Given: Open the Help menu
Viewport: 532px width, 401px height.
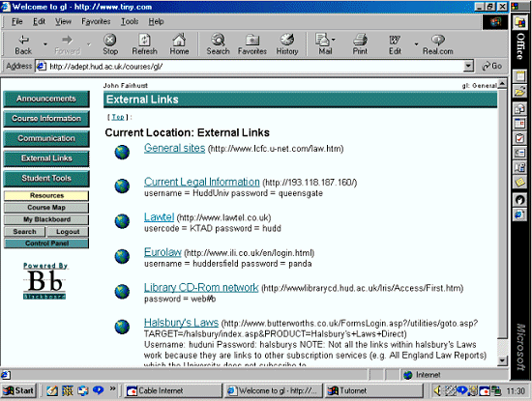Looking at the screenshot, I should coord(156,21).
